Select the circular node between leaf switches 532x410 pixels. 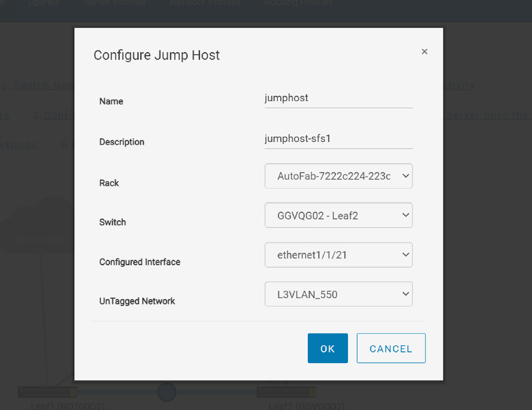pyautogui.click(x=167, y=392)
